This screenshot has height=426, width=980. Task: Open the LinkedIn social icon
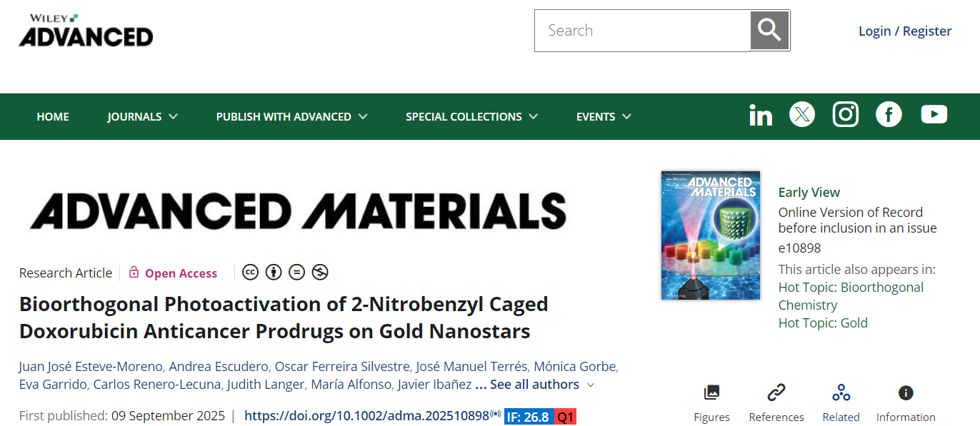click(761, 116)
